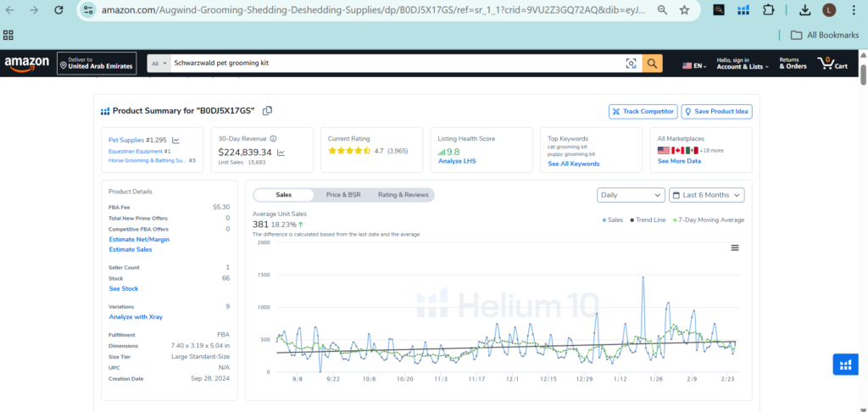Switch to the Price & BSR tab
868x412 pixels.
coord(344,195)
